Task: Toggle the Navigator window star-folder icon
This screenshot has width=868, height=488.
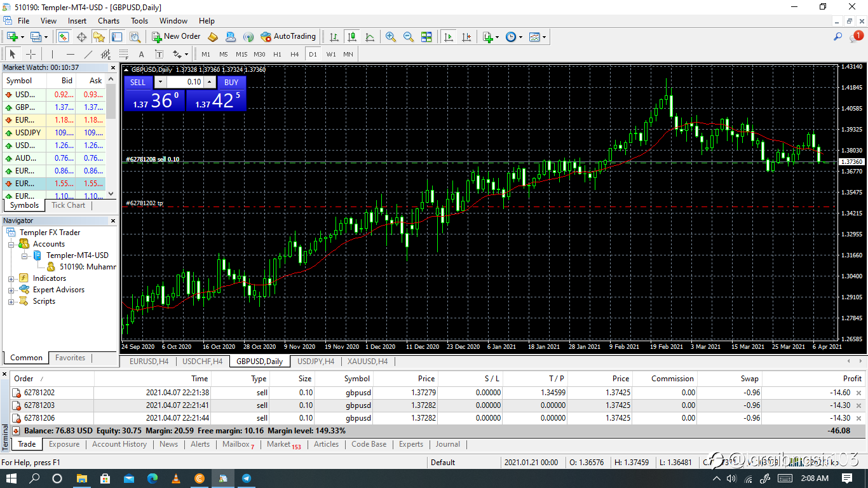Action: point(99,37)
